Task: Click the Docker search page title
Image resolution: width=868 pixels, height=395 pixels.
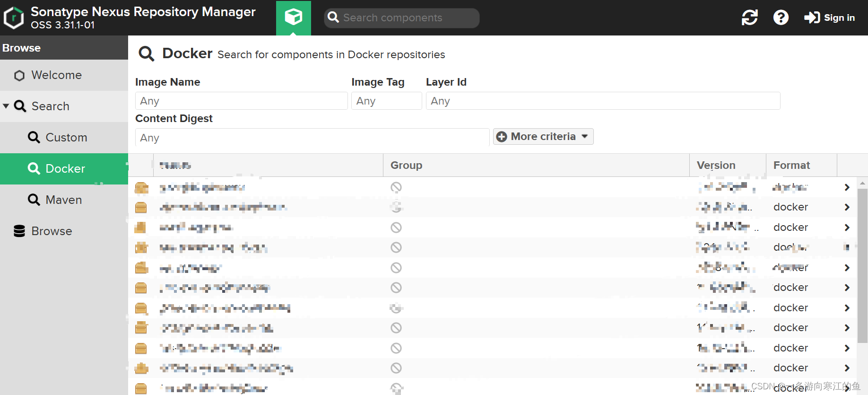Action: (x=187, y=53)
